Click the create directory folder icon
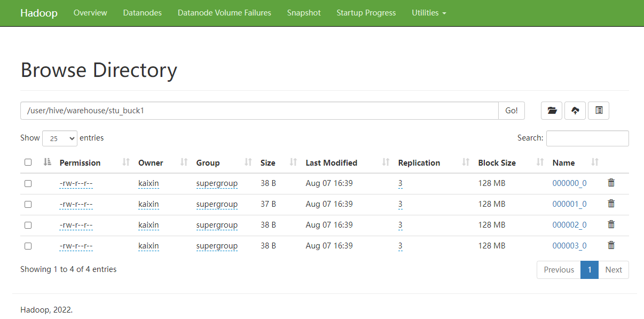The height and width of the screenshot is (319, 644). tap(552, 111)
